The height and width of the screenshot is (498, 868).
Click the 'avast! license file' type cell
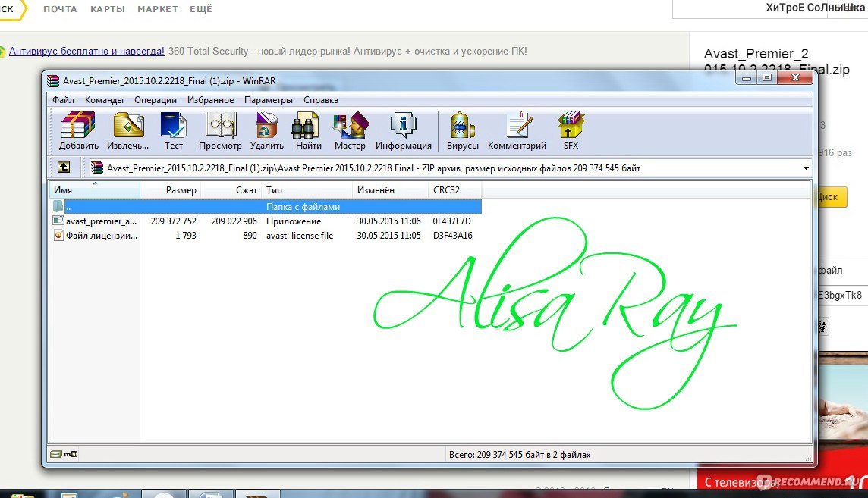pyautogui.click(x=300, y=236)
